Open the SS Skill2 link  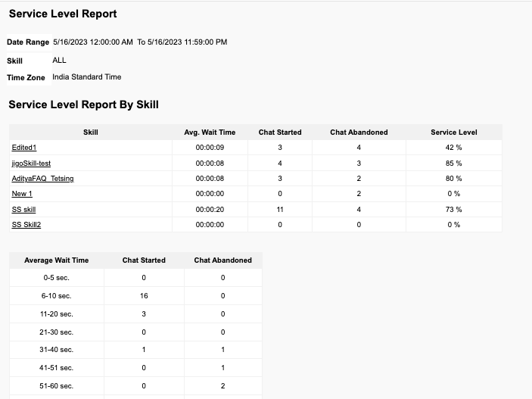tap(26, 225)
